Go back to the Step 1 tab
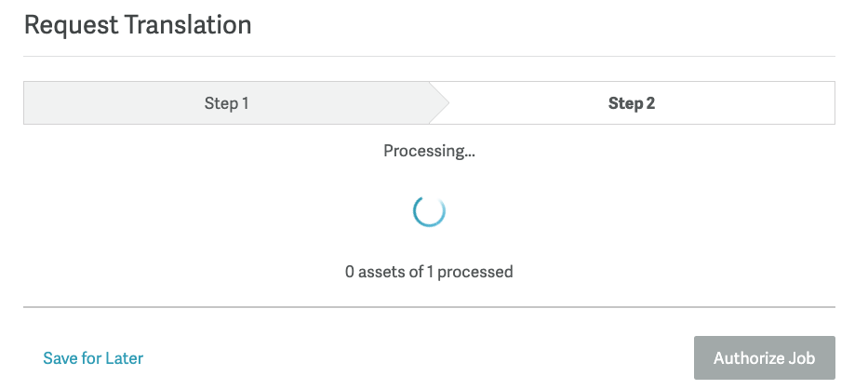 coord(226,103)
